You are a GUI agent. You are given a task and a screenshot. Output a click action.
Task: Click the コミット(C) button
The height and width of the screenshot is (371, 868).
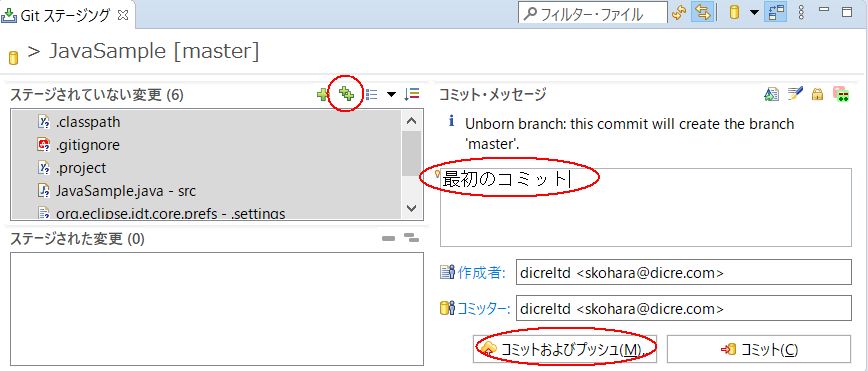[758, 349]
